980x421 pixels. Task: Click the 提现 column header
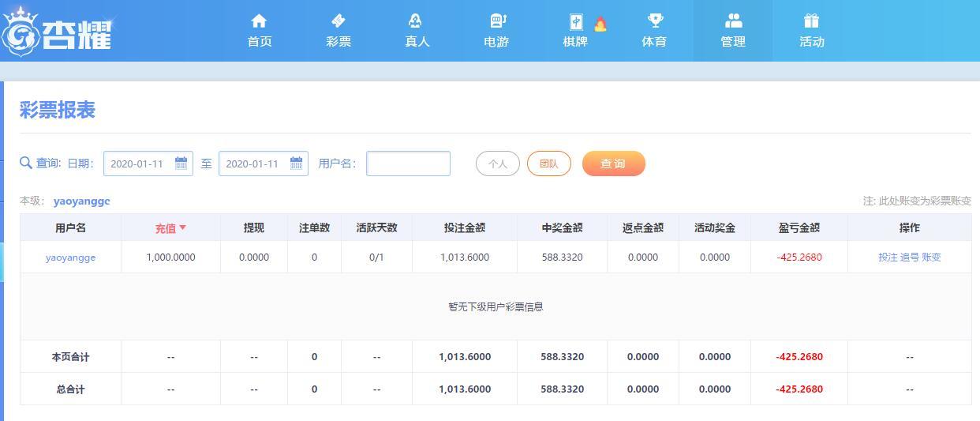[x=254, y=227]
